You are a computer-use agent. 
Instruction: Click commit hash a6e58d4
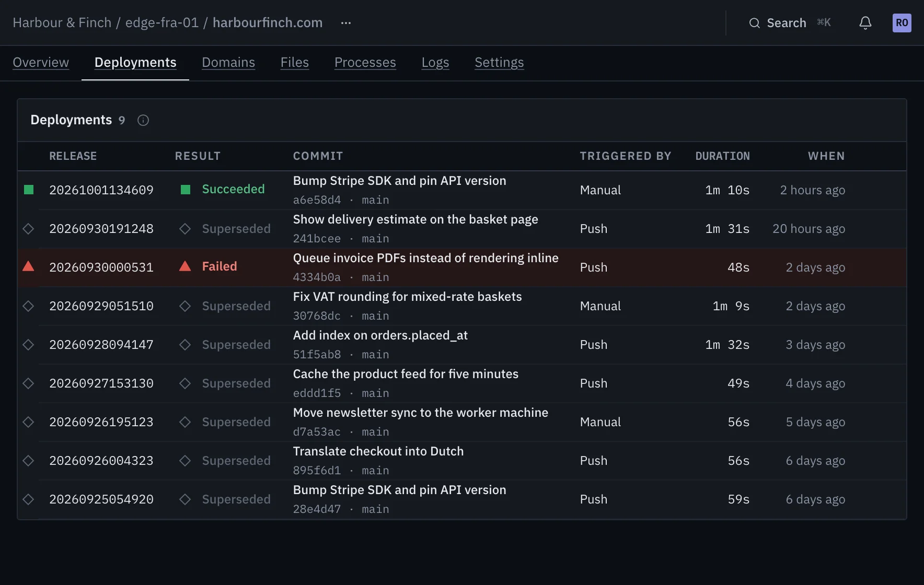click(317, 200)
